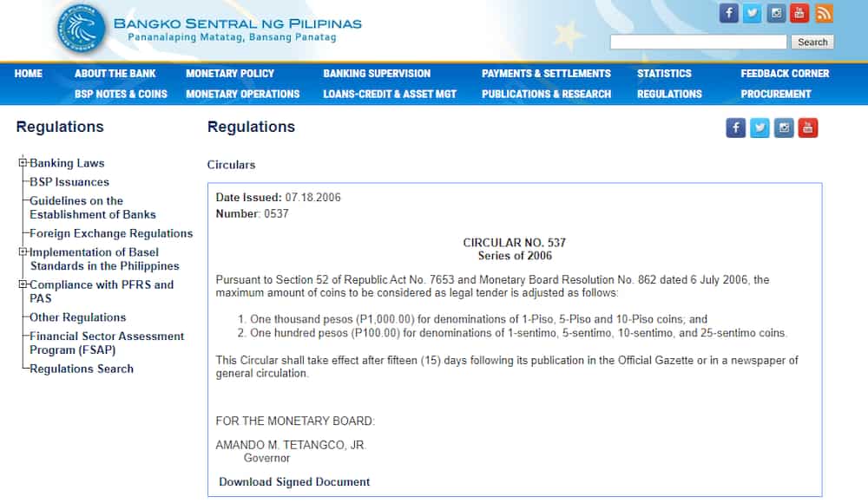Expand the Compliance with PFRS and PAS node
Image resolution: width=868 pixels, height=503 pixels.
click(x=23, y=284)
